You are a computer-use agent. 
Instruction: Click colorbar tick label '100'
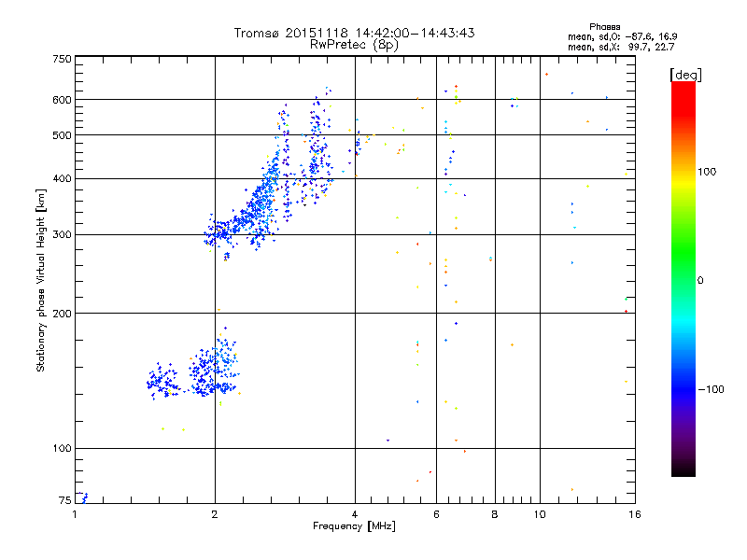707,172
